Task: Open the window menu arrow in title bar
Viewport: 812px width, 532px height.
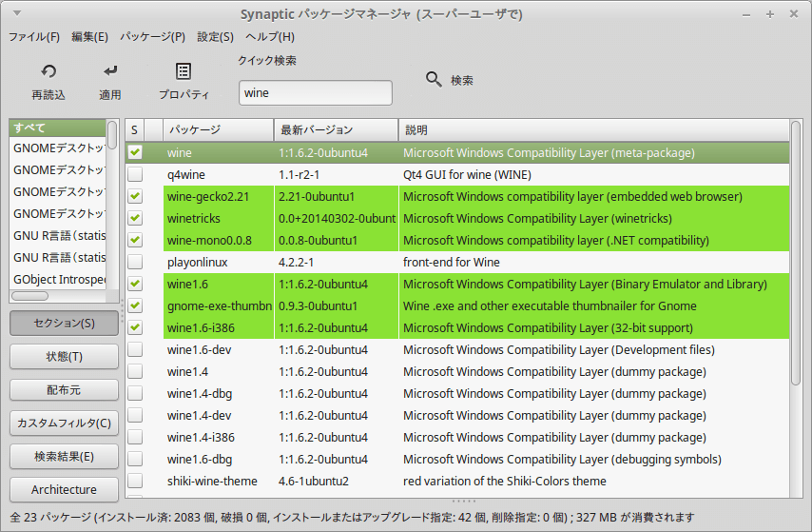Action: click(x=17, y=13)
